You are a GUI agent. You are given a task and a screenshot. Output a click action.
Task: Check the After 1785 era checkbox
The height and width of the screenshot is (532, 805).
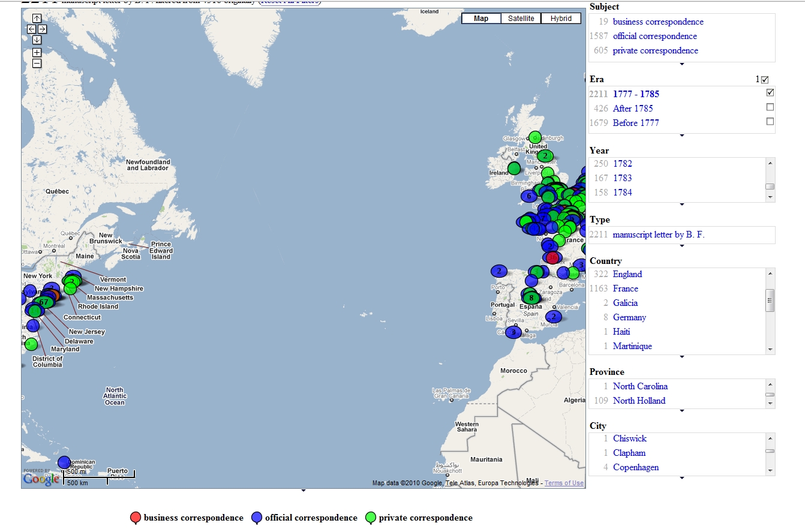click(x=770, y=107)
